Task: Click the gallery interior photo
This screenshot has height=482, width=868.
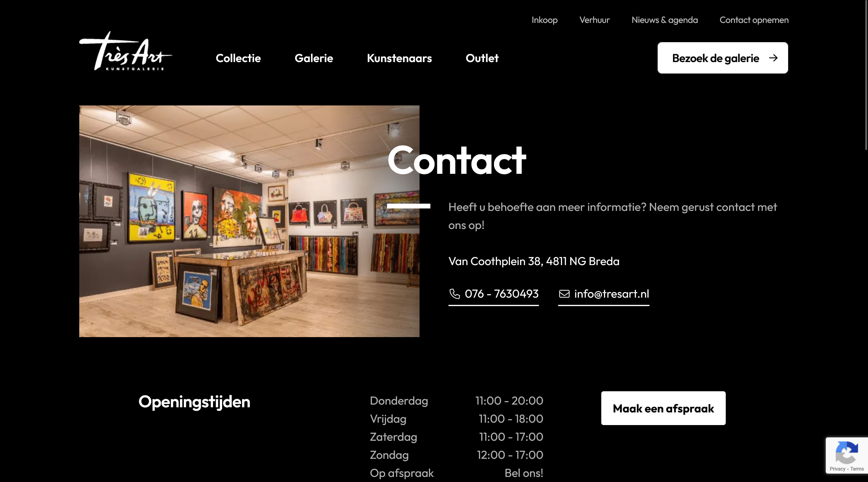Action: [x=249, y=221]
